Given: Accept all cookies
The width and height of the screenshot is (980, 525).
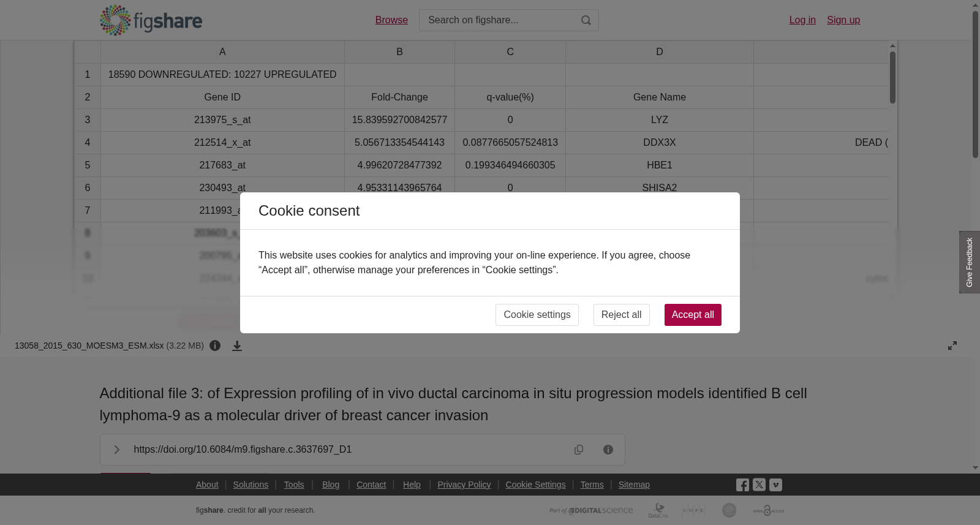Looking at the screenshot, I should [693, 315].
